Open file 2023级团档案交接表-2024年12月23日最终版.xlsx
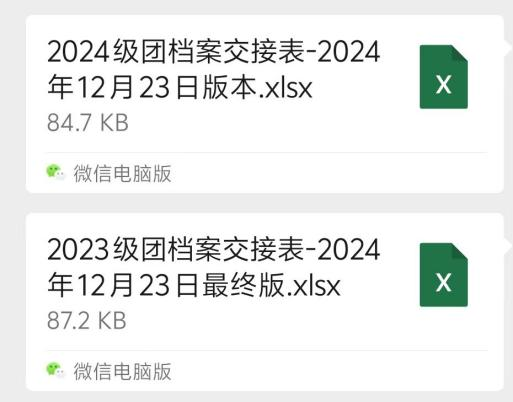Image resolution: width=513 pixels, height=402 pixels. 213,267
